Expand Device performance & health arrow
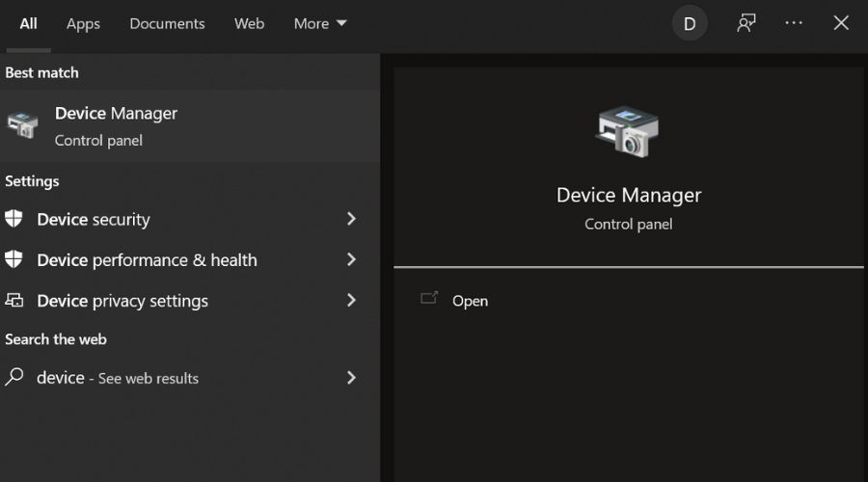The height and width of the screenshot is (482, 868). pos(351,259)
